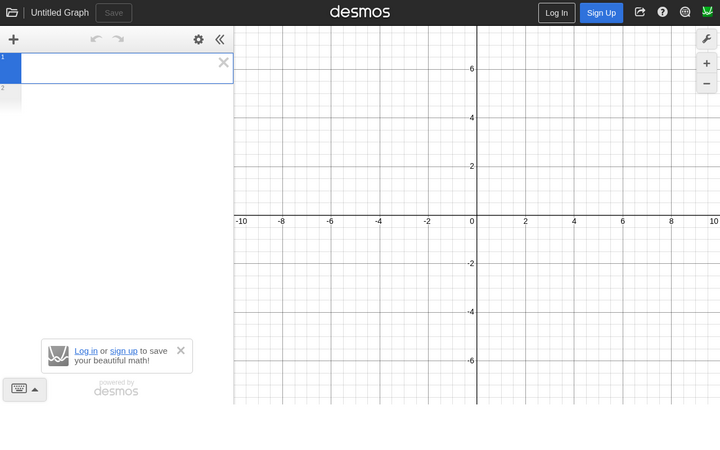Click the Log In button
Image resolution: width=720 pixels, height=450 pixels.
(x=557, y=13)
